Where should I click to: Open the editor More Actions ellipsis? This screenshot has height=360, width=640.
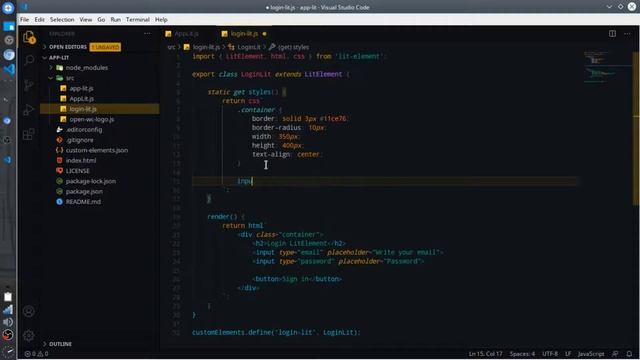point(627,33)
